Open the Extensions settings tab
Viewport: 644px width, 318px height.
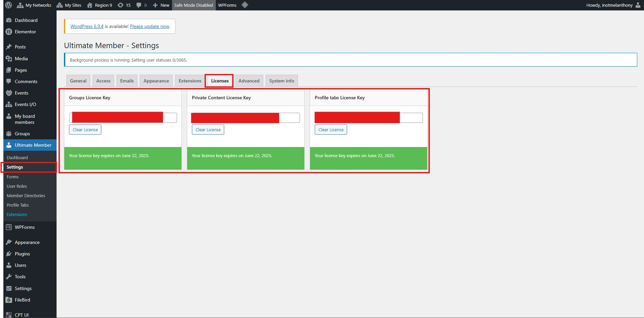[190, 81]
